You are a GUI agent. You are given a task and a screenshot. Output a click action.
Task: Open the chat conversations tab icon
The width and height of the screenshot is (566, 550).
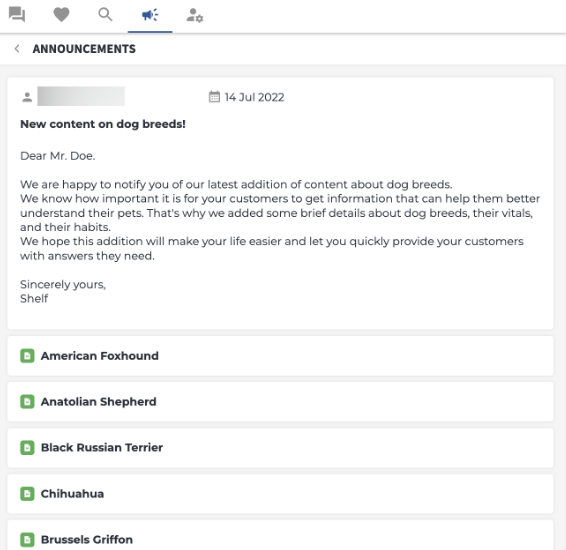coord(17,15)
